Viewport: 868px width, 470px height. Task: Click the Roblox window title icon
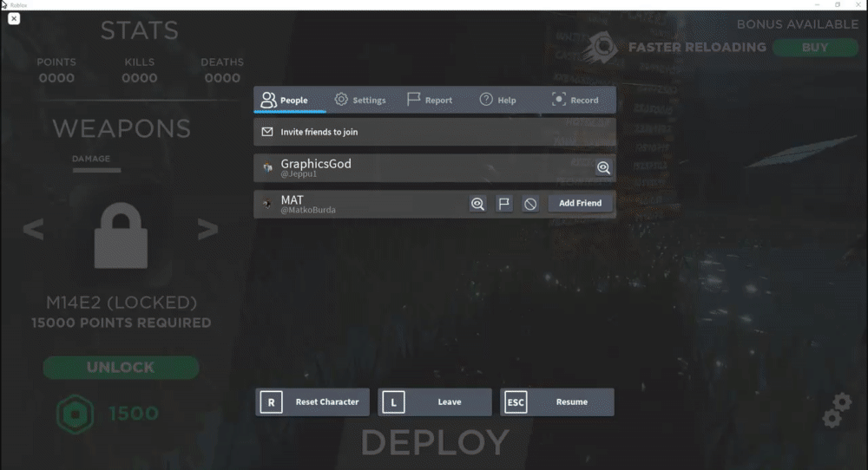pyautogui.click(x=4, y=4)
